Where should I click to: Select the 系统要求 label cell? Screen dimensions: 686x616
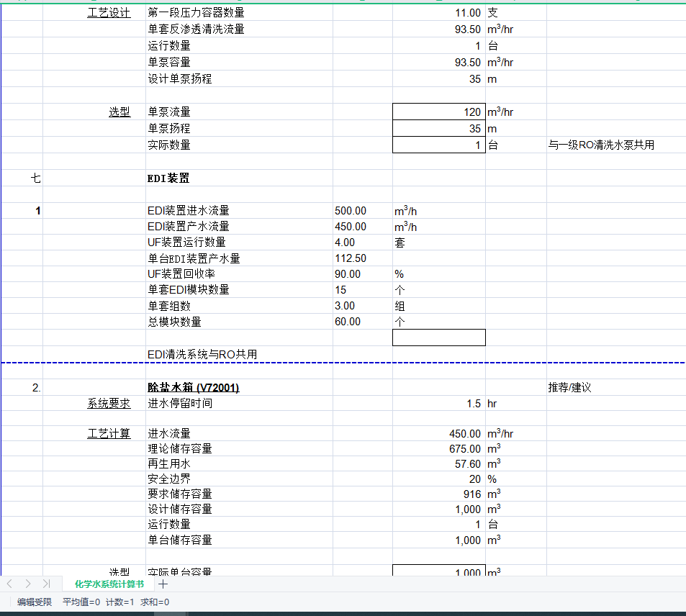pyautogui.click(x=94, y=404)
